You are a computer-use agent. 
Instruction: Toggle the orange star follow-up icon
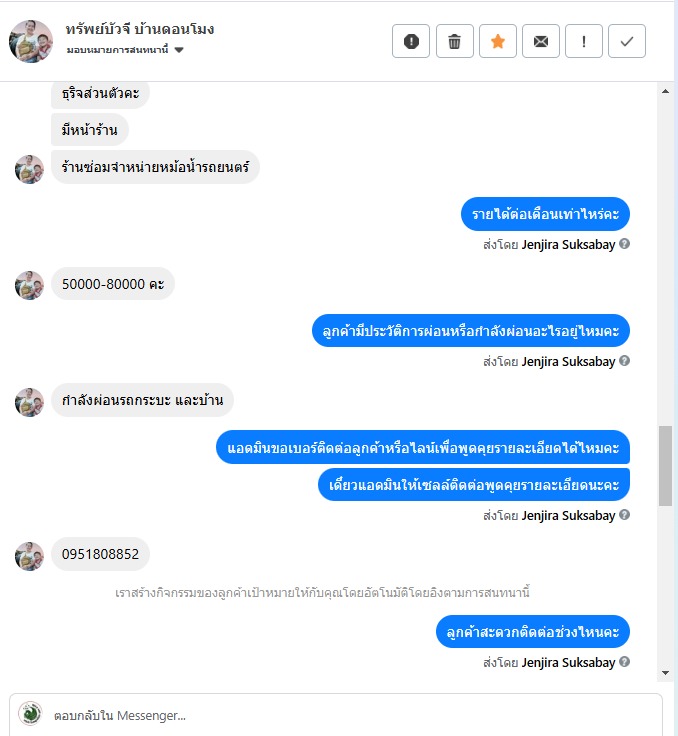pos(498,41)
